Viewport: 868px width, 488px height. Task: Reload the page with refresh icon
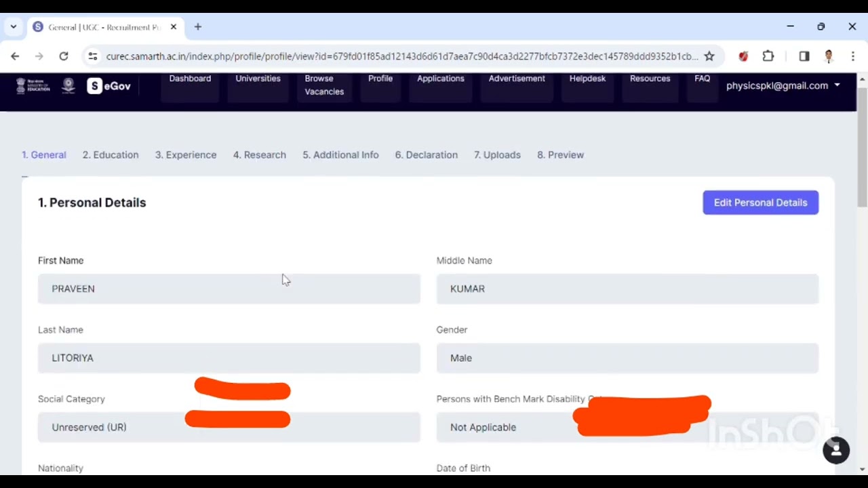[64, 56]
